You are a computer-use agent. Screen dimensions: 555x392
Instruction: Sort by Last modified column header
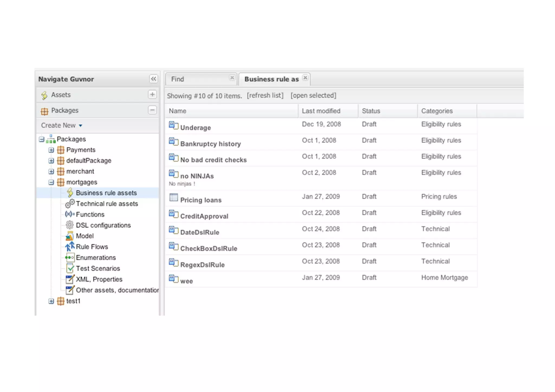click(x=321, y=111)
